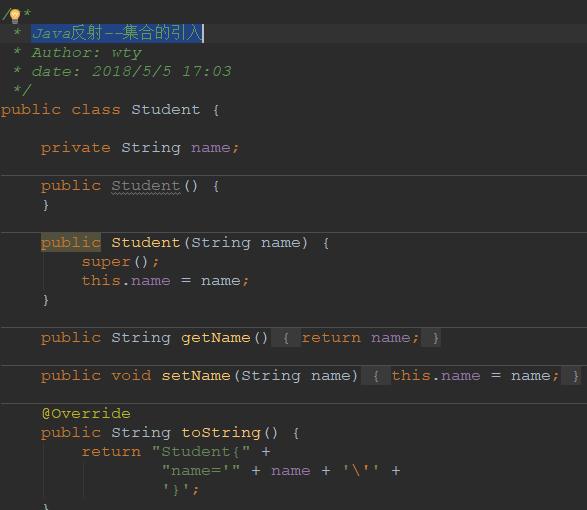The height and width of the screenshot is (510, 587).
Task: Click the yellow lightbulb intention icon
Action: (15, 16)
